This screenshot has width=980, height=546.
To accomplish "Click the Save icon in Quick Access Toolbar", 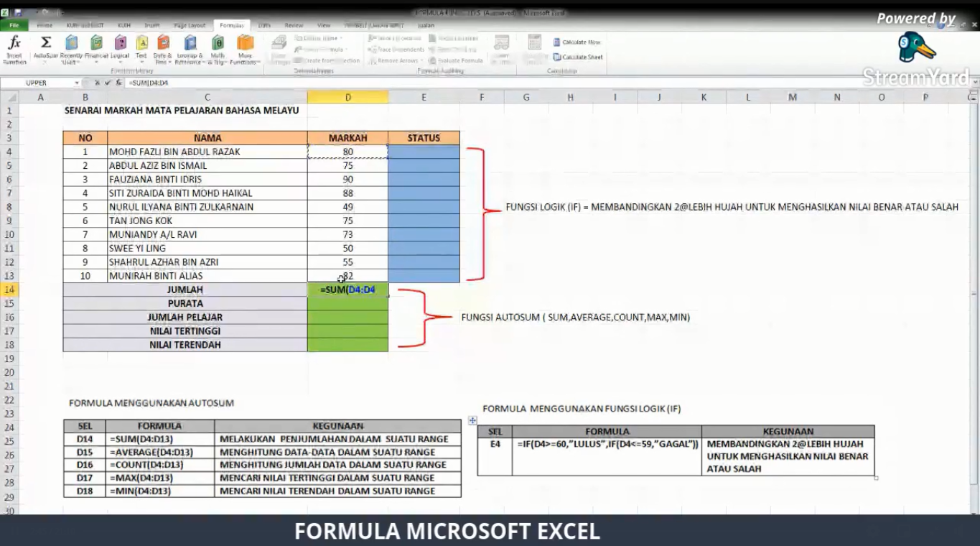I will 17,13.
